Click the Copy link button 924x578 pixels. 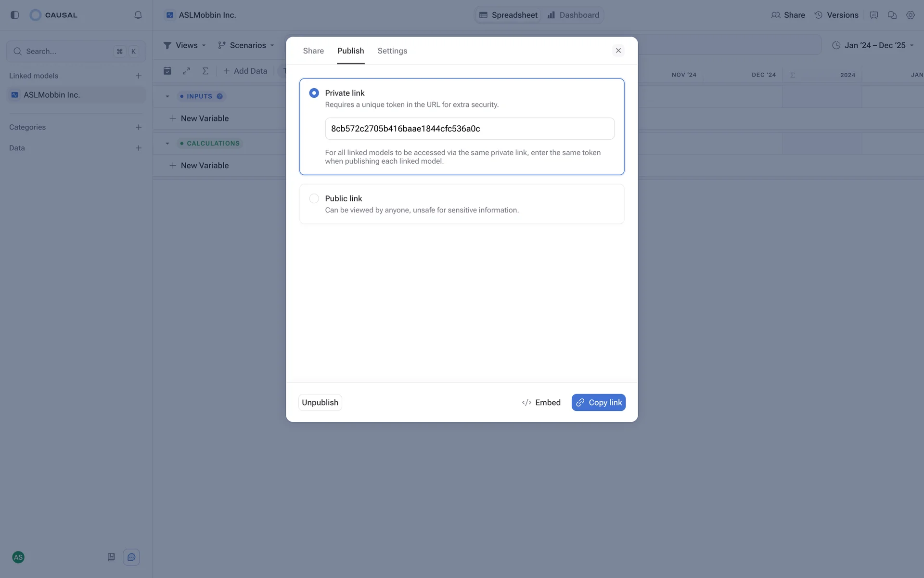598,403
